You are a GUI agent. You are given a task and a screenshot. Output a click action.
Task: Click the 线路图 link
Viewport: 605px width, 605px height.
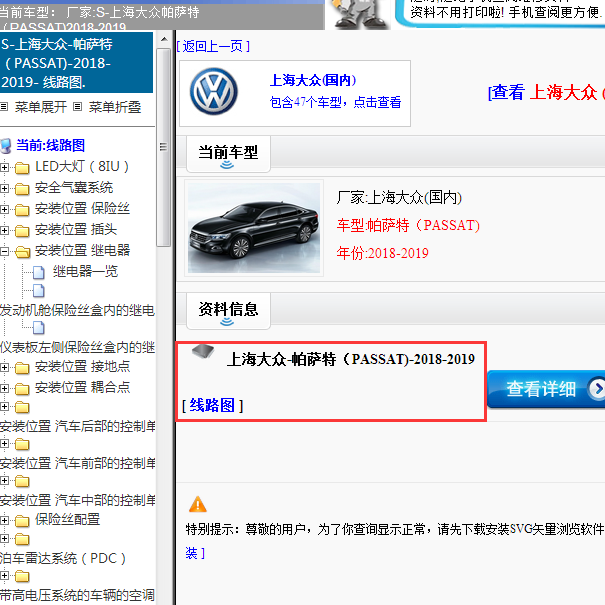pyautogui.click(x=212, y=405)
